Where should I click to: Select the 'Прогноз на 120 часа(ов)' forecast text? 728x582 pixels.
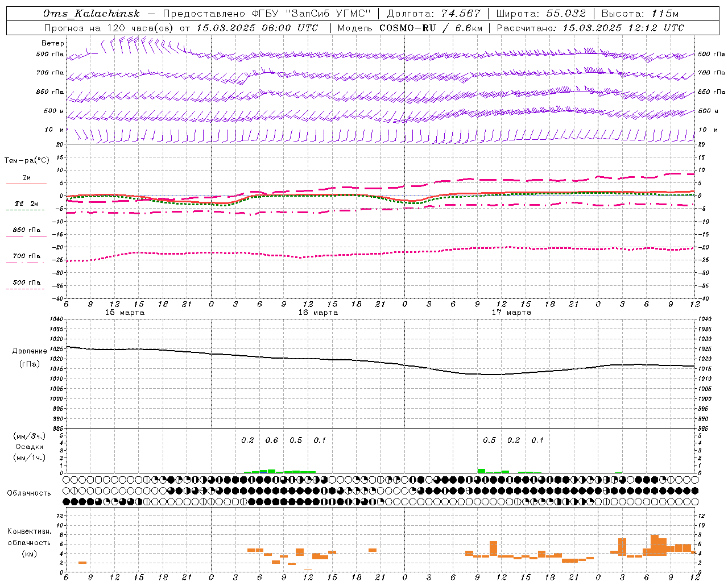109,28
